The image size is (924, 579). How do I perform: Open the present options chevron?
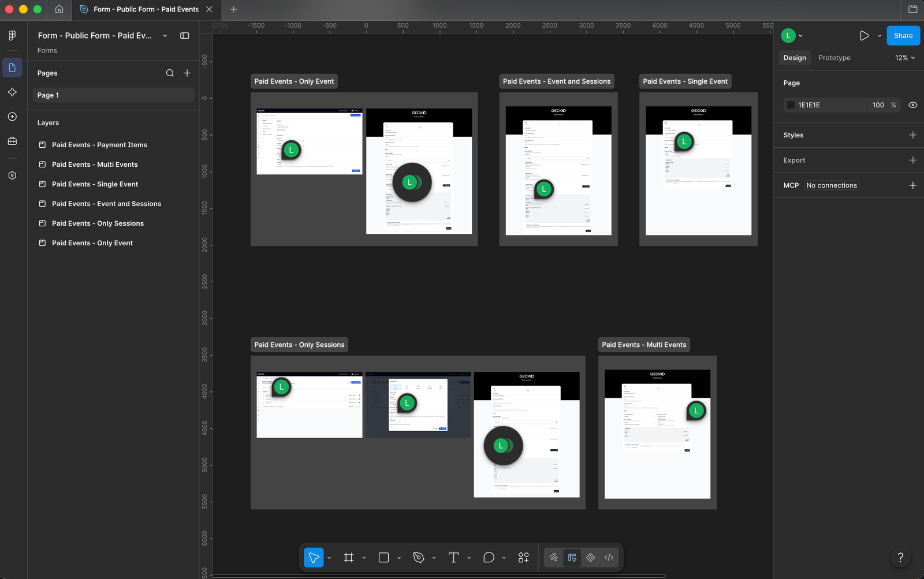pyautogui.click(x=880, y=36)
